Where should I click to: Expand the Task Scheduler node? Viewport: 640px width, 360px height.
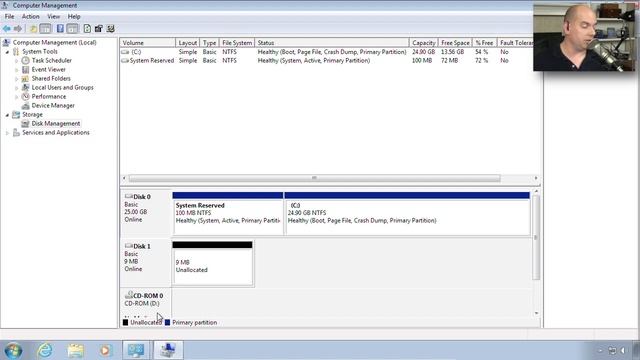click(16, 61)
